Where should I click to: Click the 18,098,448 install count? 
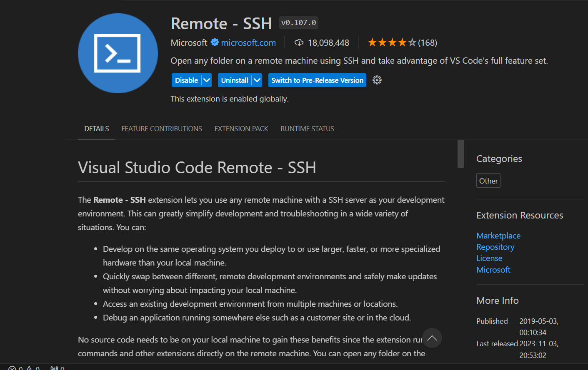328,42
